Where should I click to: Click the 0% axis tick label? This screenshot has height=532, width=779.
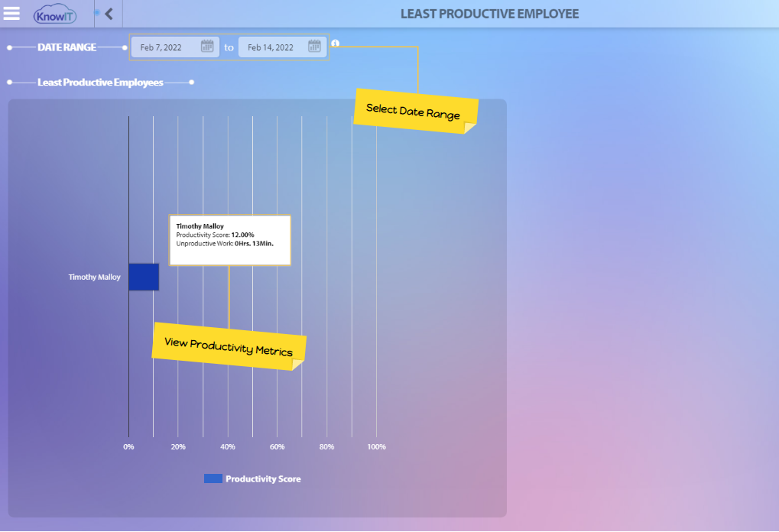point(128,446)
